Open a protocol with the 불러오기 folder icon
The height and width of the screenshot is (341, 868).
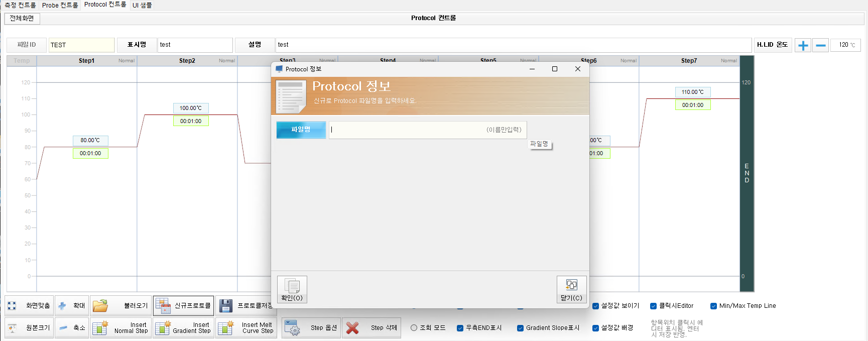coord(121,306)
